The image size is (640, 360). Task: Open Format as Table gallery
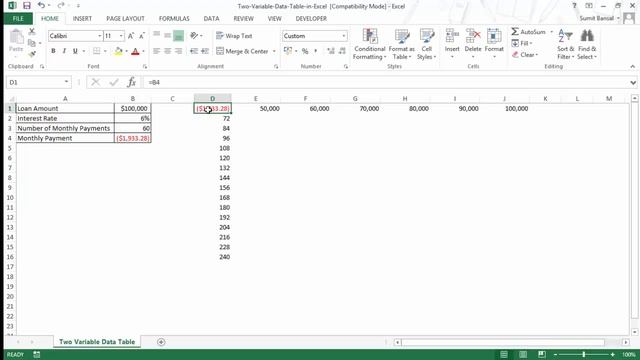402,44
